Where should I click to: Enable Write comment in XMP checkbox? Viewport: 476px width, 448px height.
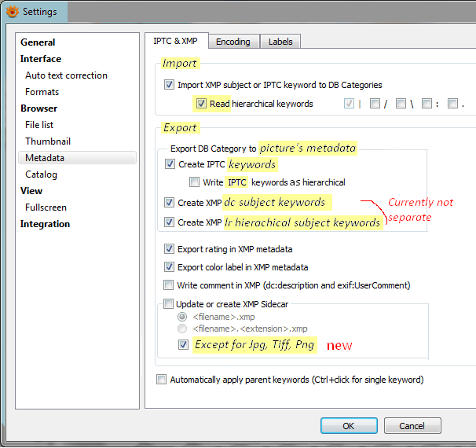(x=168, y=285)
